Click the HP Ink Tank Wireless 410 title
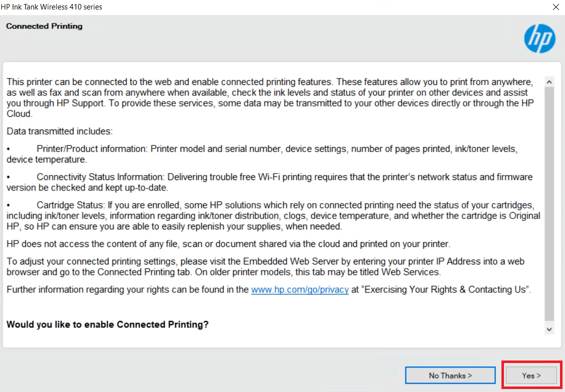This screenshot has height=392, width=565. click(52, 7)
